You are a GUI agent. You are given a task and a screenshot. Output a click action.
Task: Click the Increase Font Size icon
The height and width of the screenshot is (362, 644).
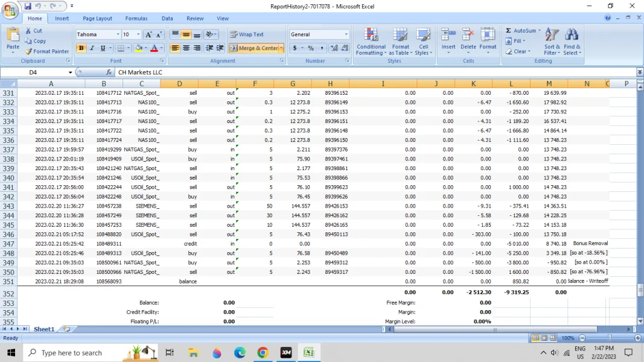(x=148, y=35)
